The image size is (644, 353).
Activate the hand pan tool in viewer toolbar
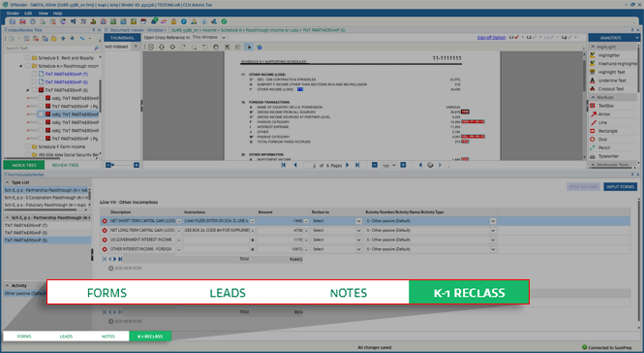216,47
